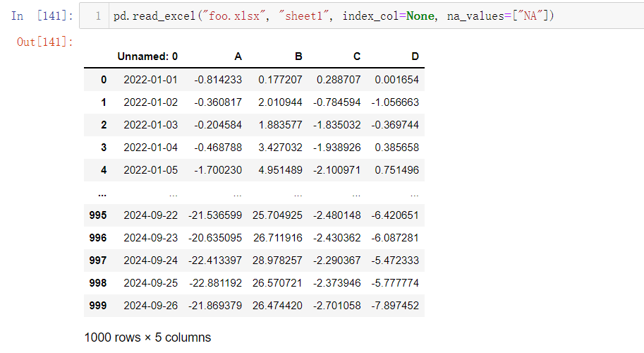Click value 4.951489
644x353 pixels.
click(280, 170)
